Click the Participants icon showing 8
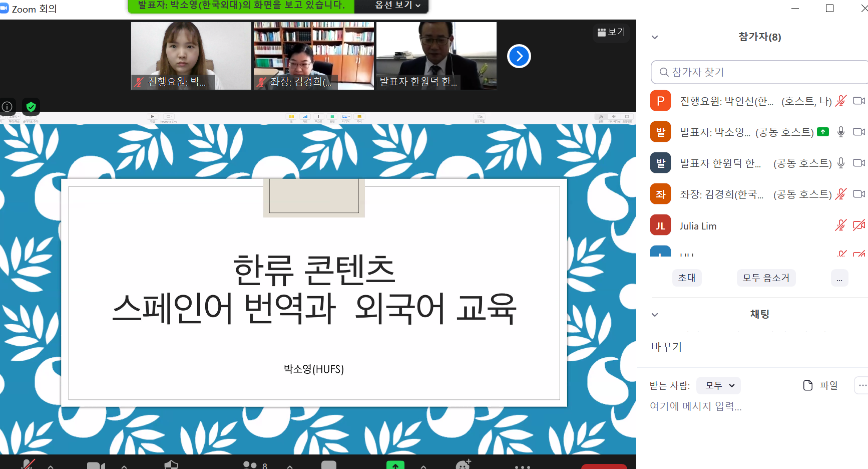The image size is (868, 469). pos(255,465)
